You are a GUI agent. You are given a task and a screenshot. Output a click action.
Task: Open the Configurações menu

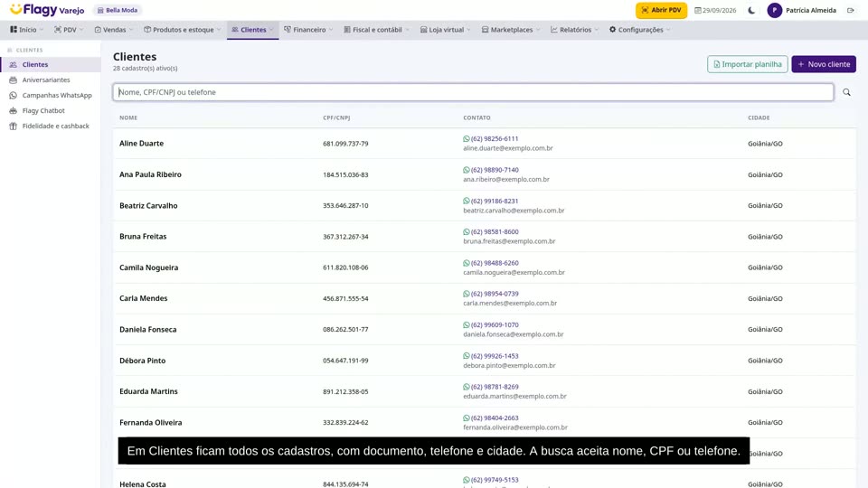[640, 30]
